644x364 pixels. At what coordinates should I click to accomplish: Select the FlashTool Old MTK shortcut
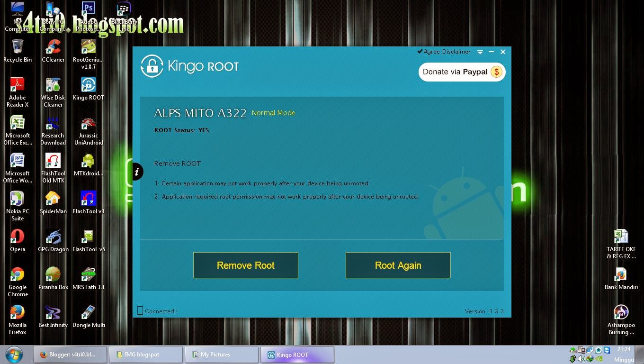(53, 168)
